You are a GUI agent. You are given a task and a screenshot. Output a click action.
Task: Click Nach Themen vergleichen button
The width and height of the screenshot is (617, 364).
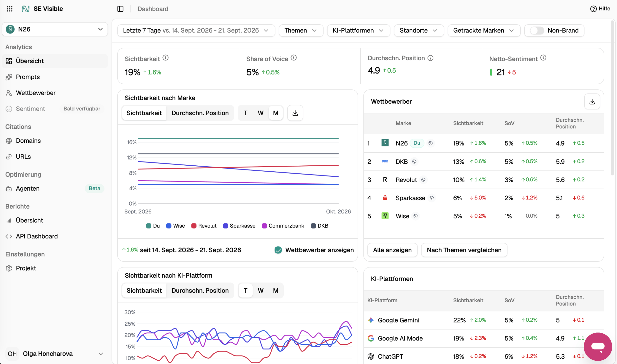click(464, 250)
